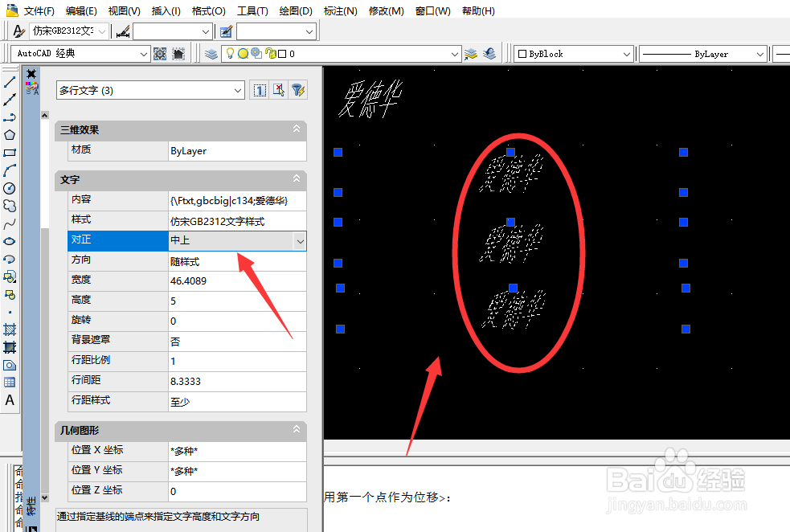The width and height of the screenshot is (790, 532).
Task: Click Properties scrollbar down arrow
Action: click(45, 497)
